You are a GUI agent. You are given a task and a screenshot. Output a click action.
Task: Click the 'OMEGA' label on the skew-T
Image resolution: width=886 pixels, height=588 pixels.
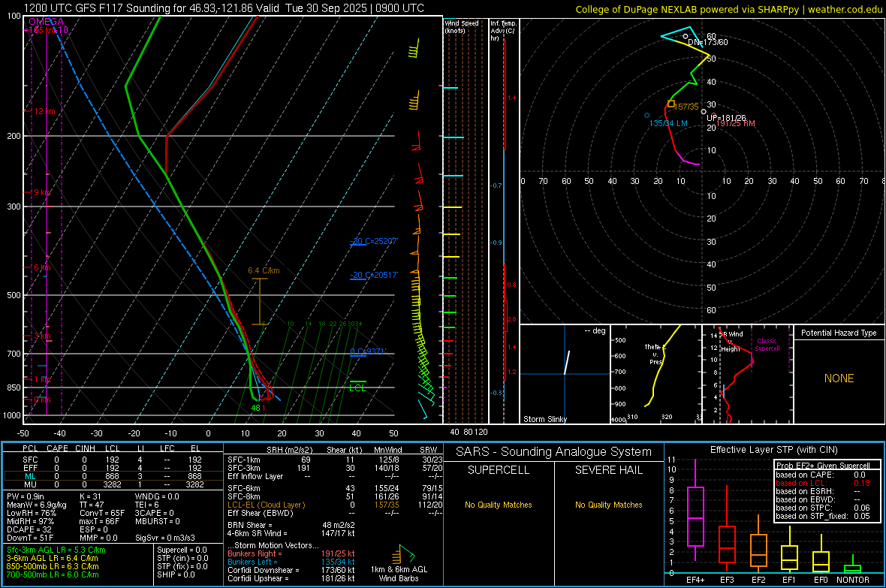pos(46,22)
